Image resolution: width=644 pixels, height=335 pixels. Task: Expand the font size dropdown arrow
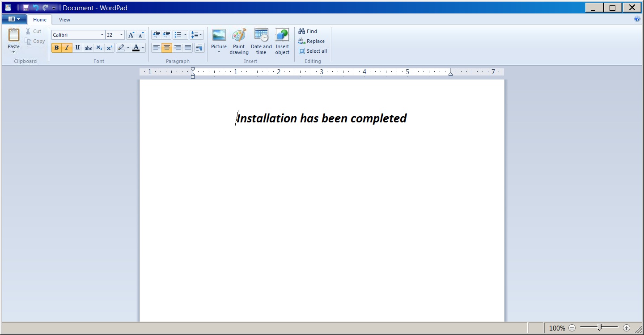pos(122,35)
